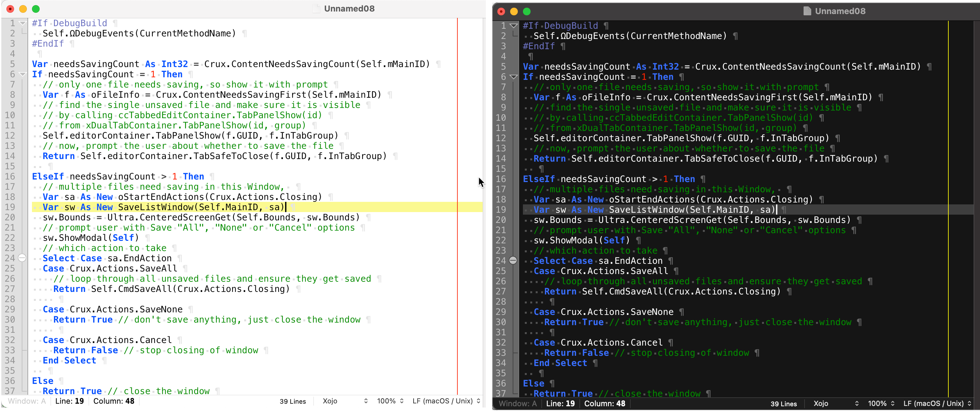Click '39 Lines' in dark window status bar

(x=784, y=404)
